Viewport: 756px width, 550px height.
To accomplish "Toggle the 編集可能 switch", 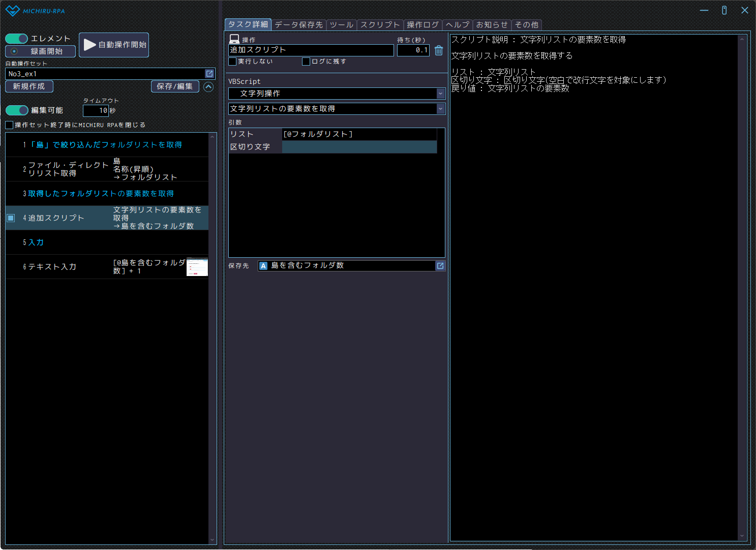I will click(x=17, y=110).
